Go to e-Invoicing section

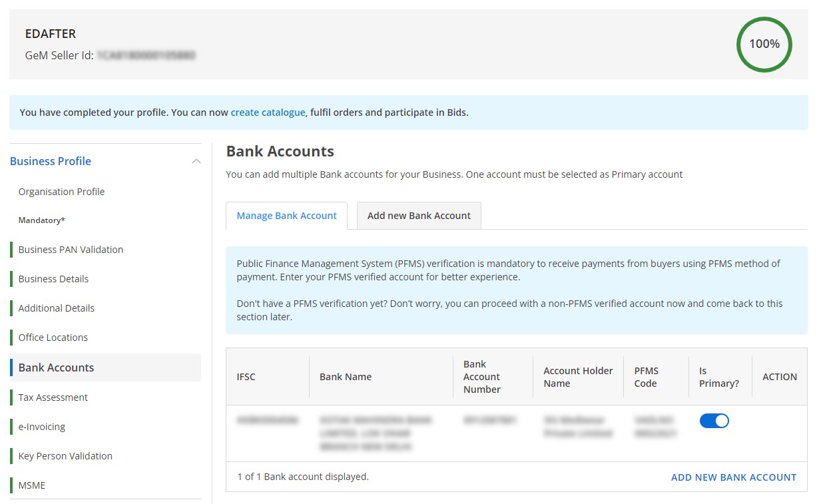click(x=42, y=427)
